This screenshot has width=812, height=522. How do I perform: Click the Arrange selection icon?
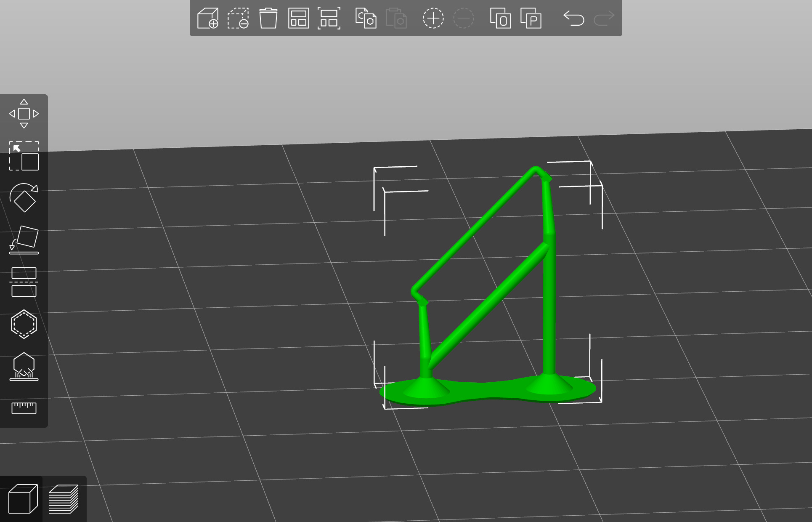[329, 19]
